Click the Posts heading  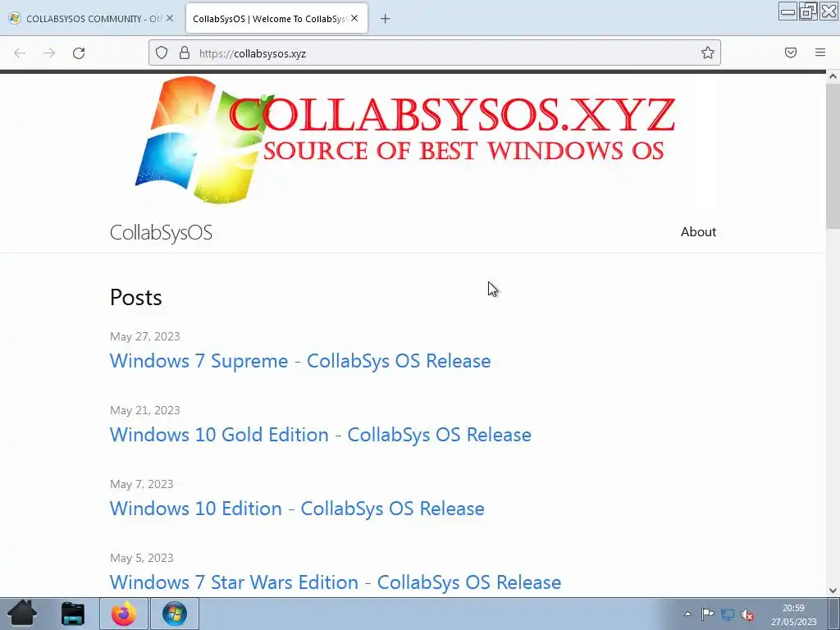click(x=135, y=297)
